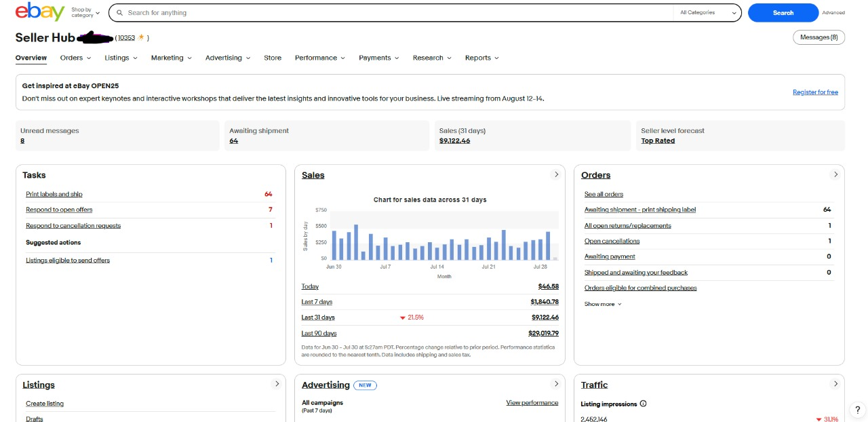Click the feedback star icon next to 10353
Viewport: 868px width, 422px height.
(x=141, y=37)
